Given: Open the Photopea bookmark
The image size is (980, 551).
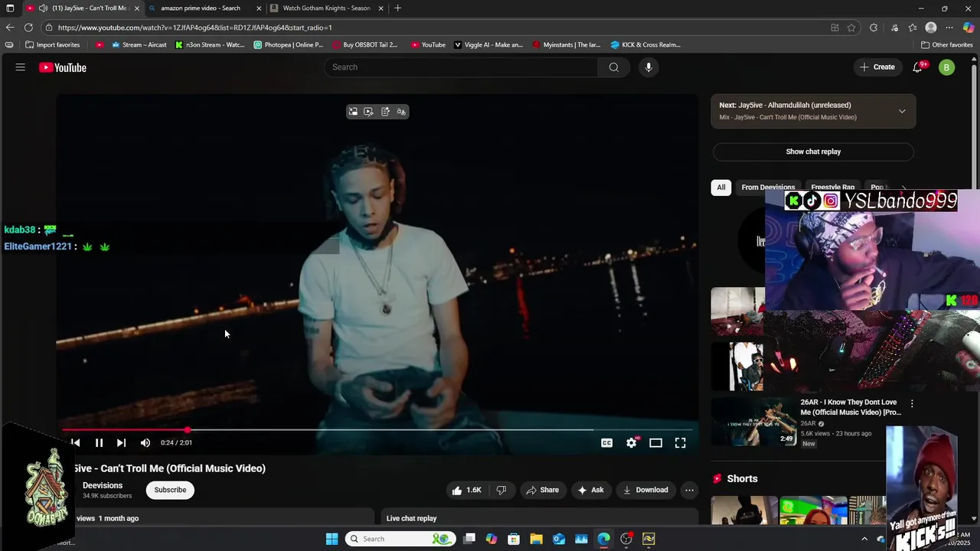Looking at the screenshot, I should [x=289, y=45].
